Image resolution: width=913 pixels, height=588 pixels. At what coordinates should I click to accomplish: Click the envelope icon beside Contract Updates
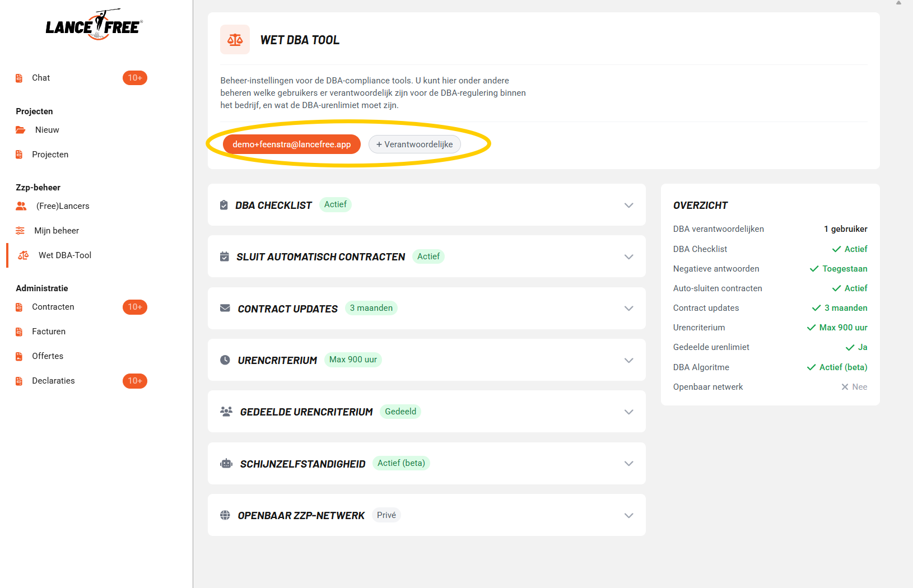(225, 308)
